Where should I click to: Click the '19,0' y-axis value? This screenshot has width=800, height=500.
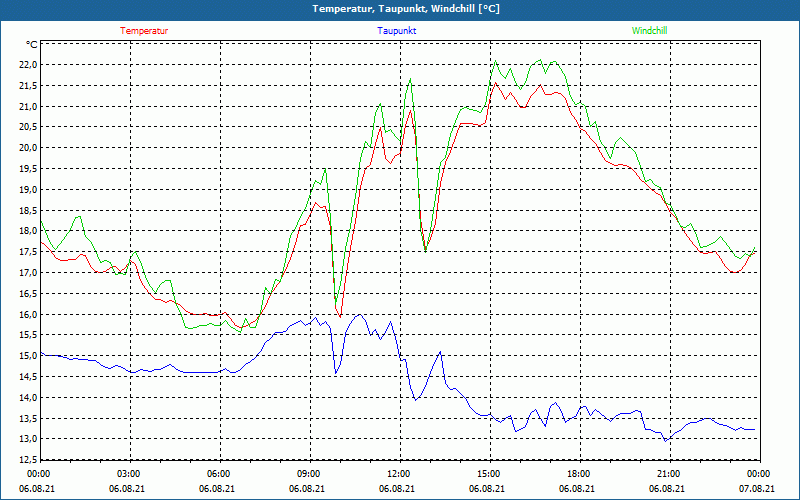(x=28, y=190)
